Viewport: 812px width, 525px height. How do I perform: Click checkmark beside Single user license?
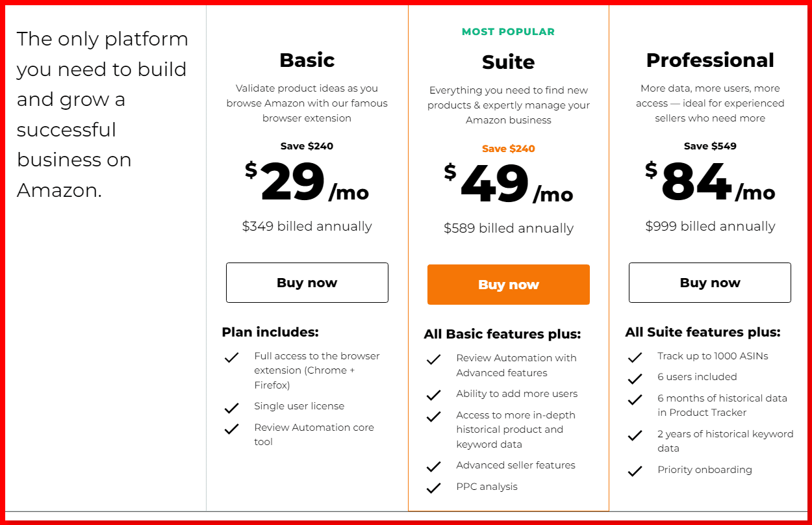(x=231, y=408)
